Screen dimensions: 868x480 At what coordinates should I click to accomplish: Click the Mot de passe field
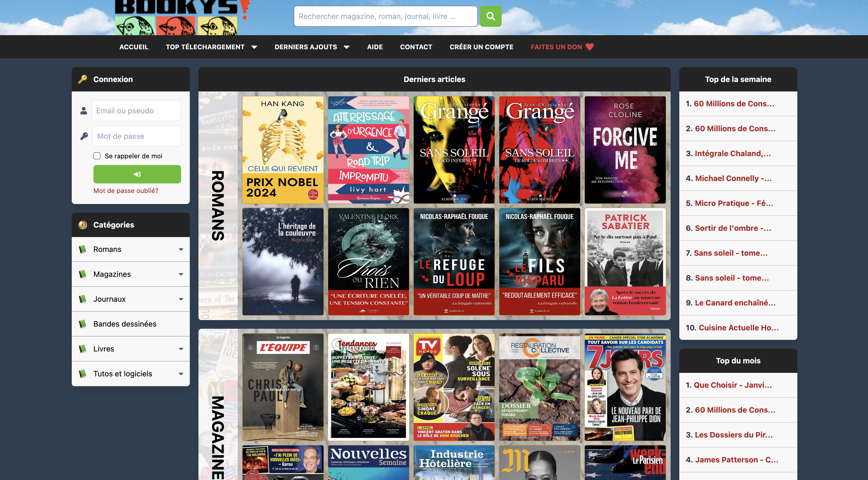tap(136, 136)
